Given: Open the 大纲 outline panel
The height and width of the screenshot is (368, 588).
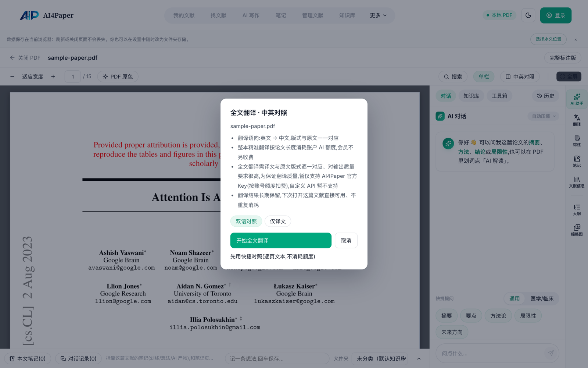Looking at the screenshot, I should click(577, 210).
